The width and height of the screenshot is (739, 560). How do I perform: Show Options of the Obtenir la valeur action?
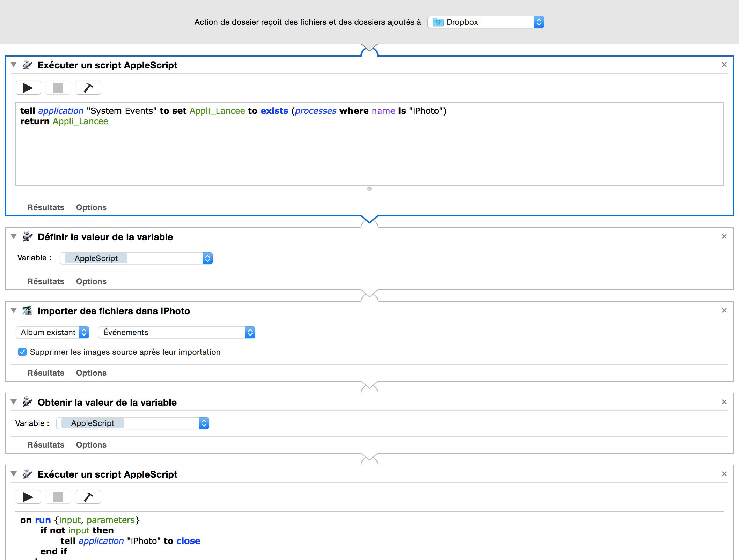(91, 445)
